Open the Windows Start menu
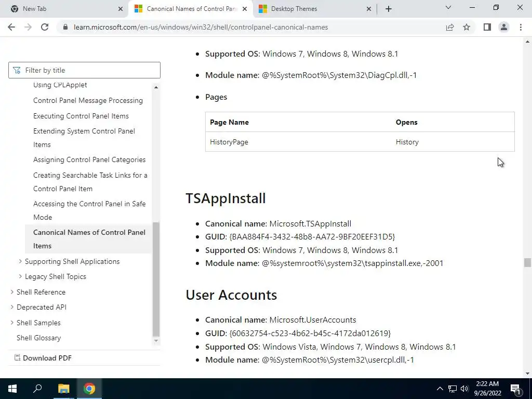The width and height of the screenshot is (532, 399). coord(12,389)
